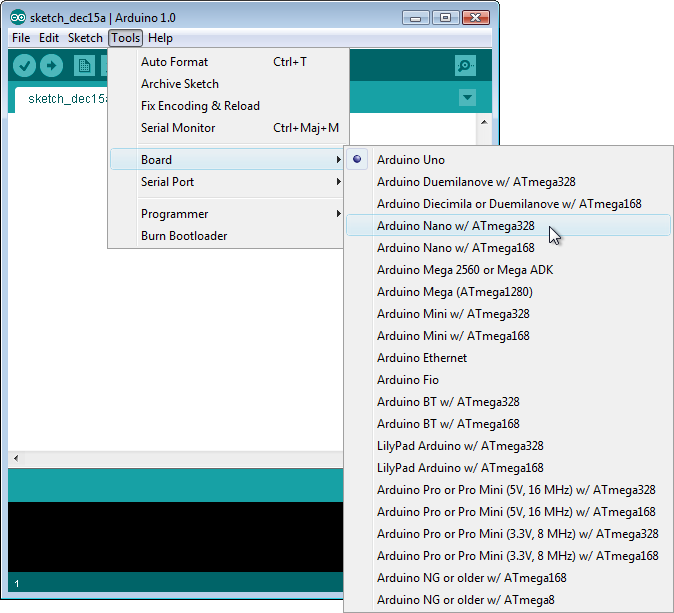This screenshot has height=613, width=674.
Task: Open the Sketch menu
Action: pyautogui.click(x=85, y=38)
